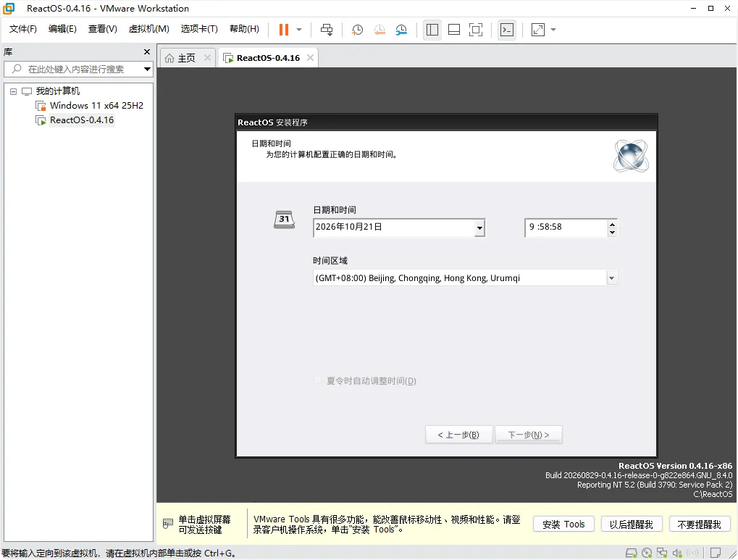Increase time with the up spinner arrow
Image resolution: width=738 pixels, height=560 pixels.
click(612, 224)
